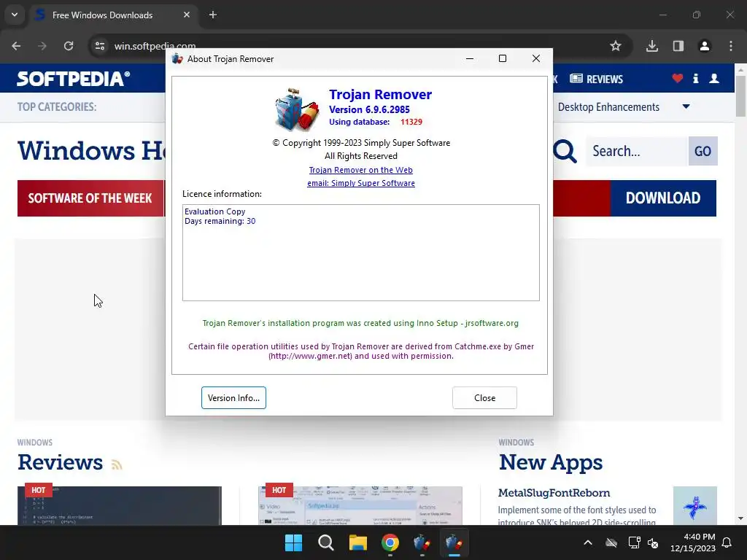Click the New Apps section heading
This screenshot has width=747, height=560.
click(551, 462)
